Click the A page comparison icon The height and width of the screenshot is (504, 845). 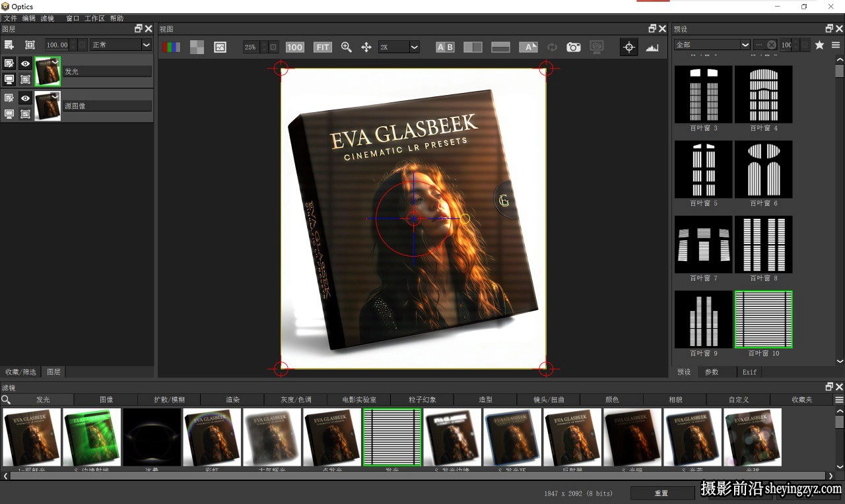pos(528,47)
